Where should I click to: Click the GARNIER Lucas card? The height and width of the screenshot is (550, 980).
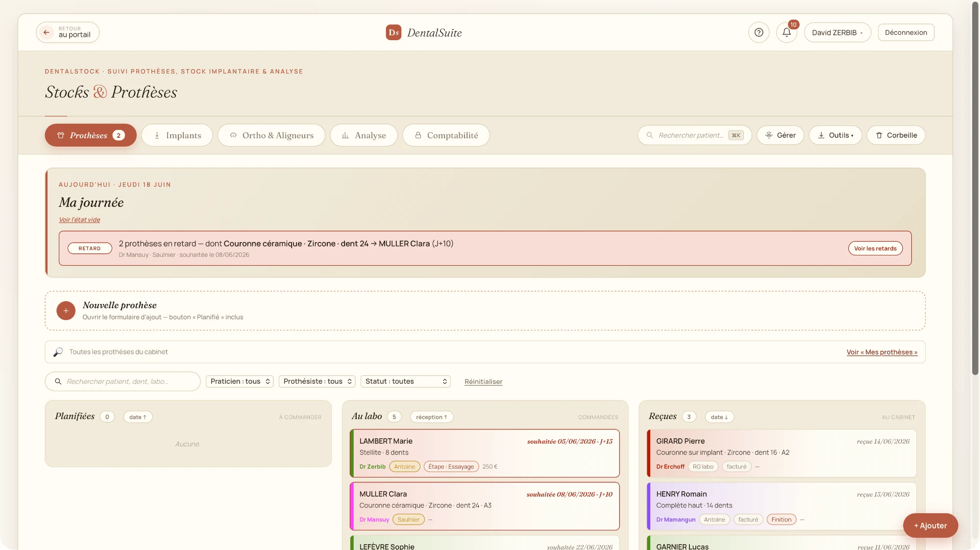pyautogui.click(x=782, y=543)
